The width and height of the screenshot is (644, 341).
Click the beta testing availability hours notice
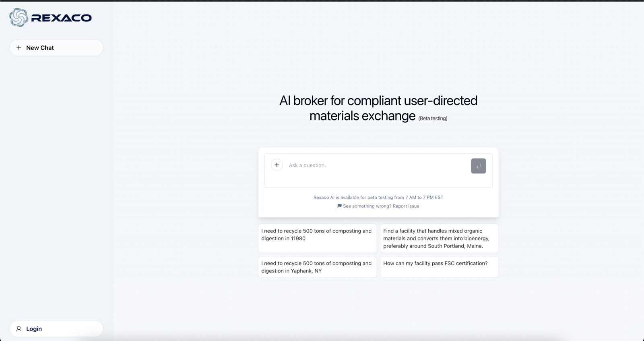click(378, 198)
